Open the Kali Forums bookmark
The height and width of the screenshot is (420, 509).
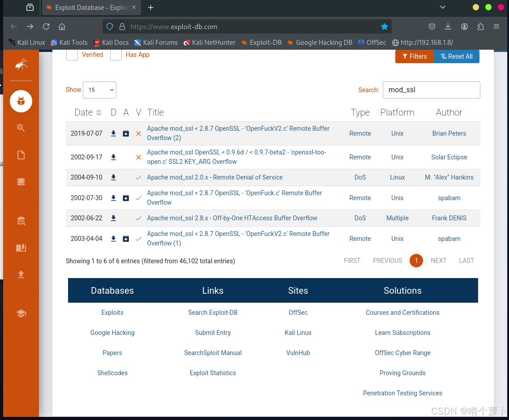click(x=156, y=43)
